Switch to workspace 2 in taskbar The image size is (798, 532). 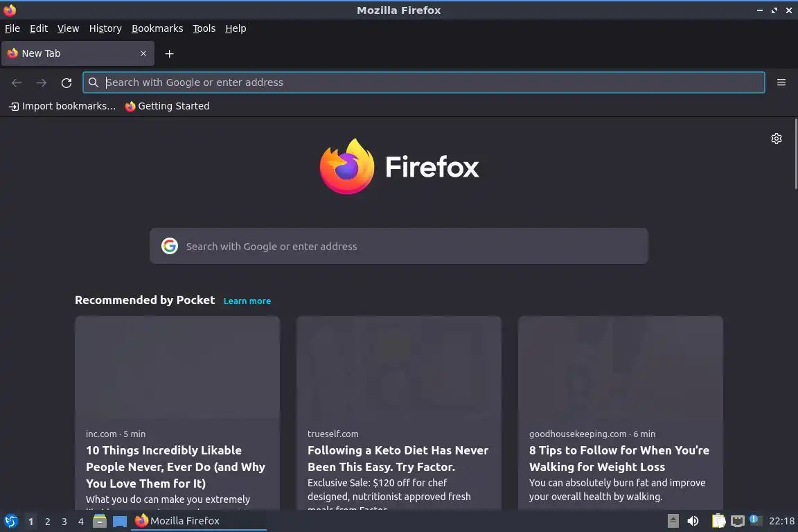coord(47,522)
